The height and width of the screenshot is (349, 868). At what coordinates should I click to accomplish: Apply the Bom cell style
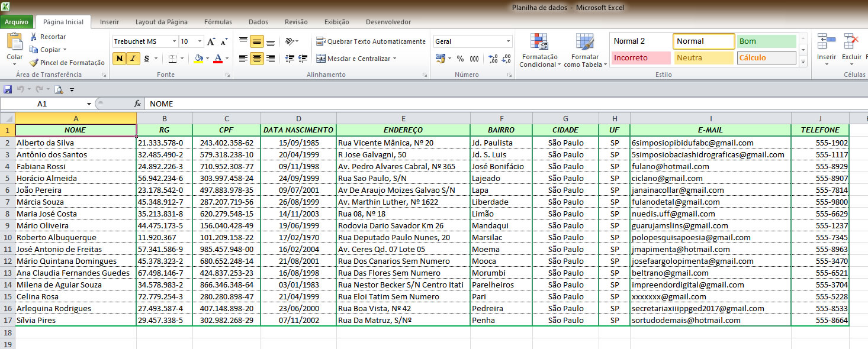767,41
